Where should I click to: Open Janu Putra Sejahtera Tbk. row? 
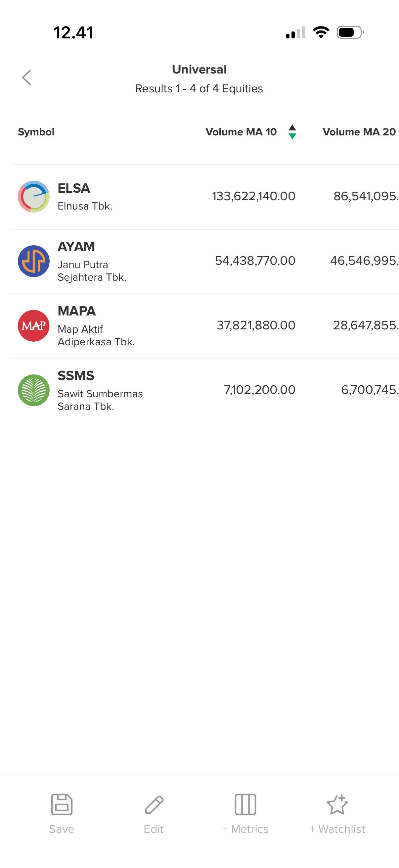92,271
